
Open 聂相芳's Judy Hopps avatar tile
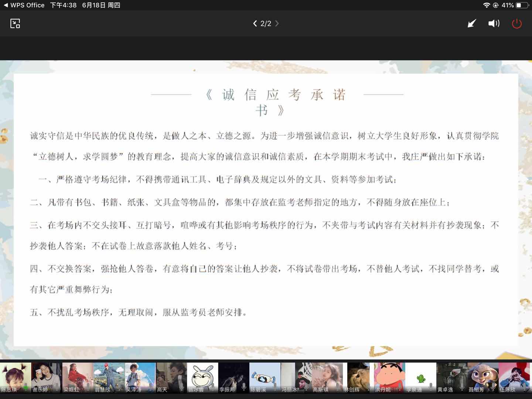[483, 375]
